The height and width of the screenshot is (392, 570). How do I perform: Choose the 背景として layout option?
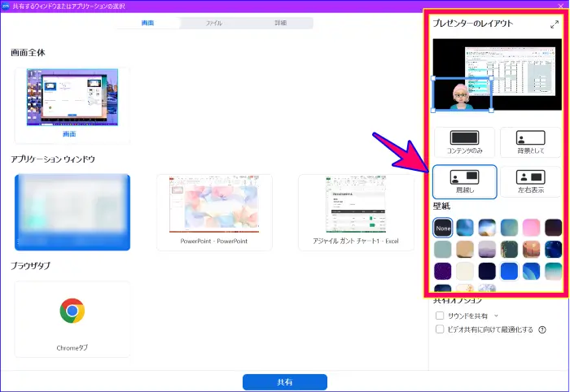pyautogui.click(x=531, y=143)
